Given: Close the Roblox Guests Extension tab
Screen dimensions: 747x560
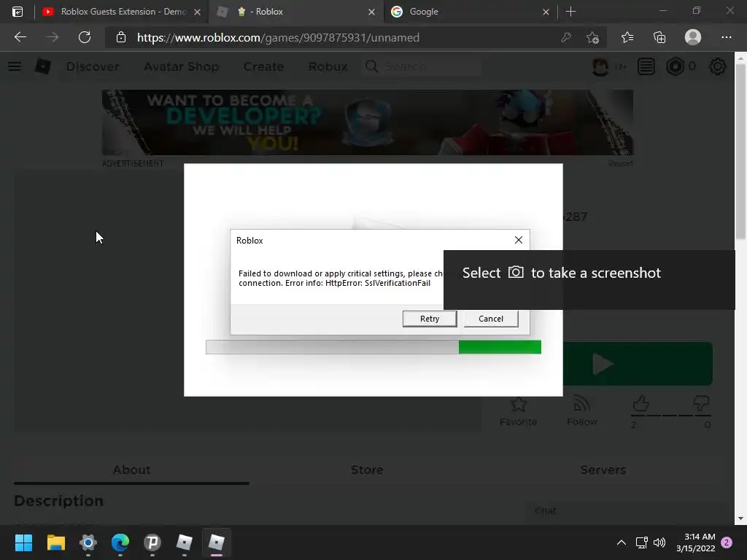Looking at the screenshot, I should tap(197, 12).
